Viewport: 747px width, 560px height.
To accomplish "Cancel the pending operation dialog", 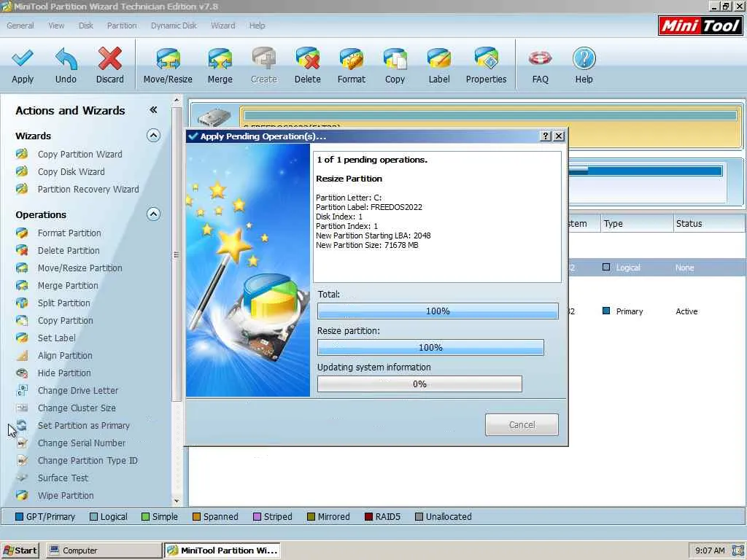I will (522, 425).
